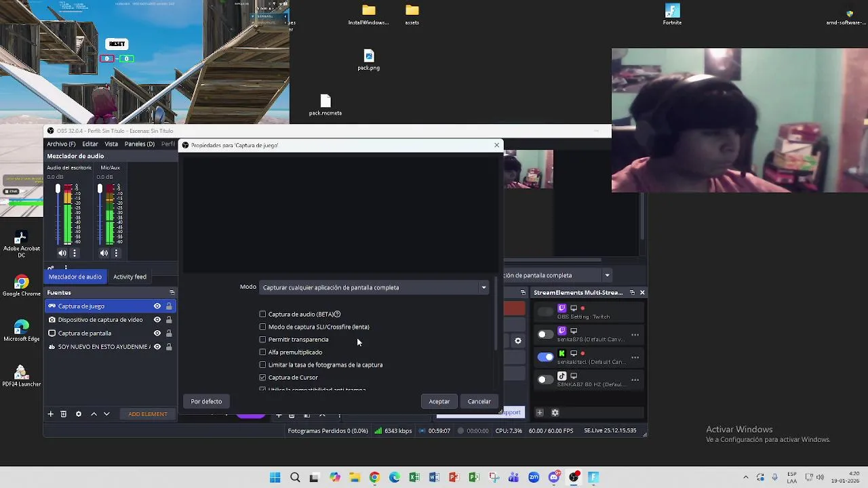Image resolution: width=868 pixels, height=488 pixels.
Task: Click the help icon next to Captura de audio (BETA)
Action: point(337,314)
